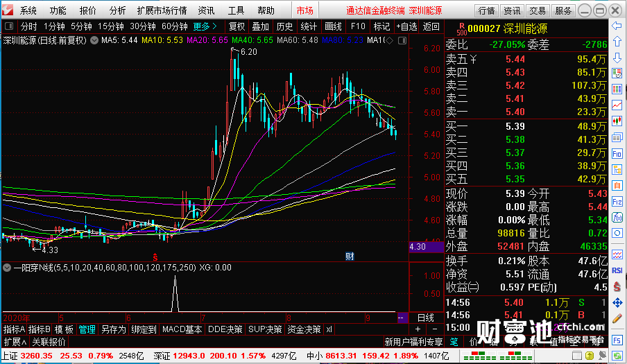Expand the 深圳能源 chart title dropdown arrow
627x364 pixels.
click(x=94, y=40)
